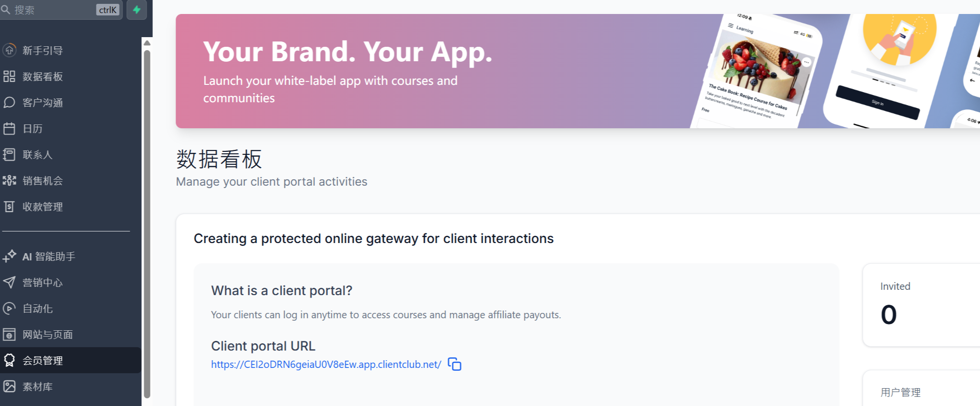Click the 收款管理 payments icon
The image size is (980, 406).
tap(9, 206)
